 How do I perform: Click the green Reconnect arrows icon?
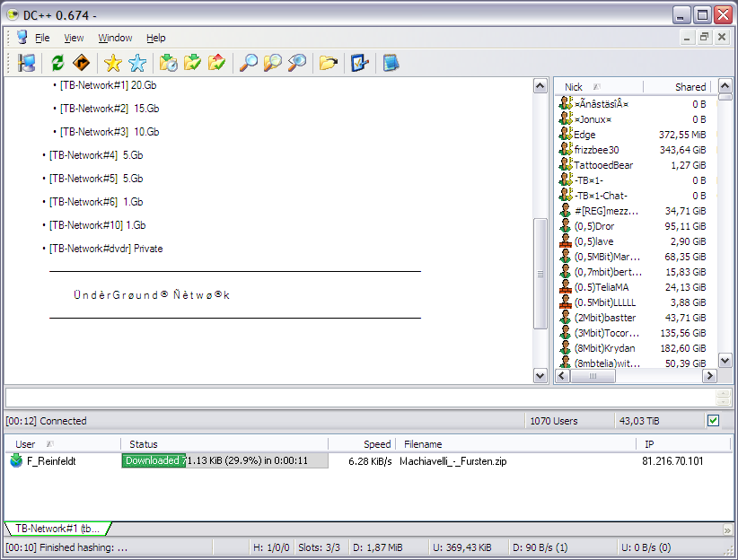point(57,63)
